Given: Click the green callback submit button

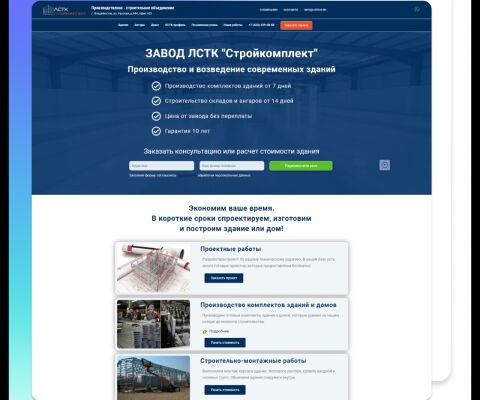Looking at the screenshot, I should [301, 166].
